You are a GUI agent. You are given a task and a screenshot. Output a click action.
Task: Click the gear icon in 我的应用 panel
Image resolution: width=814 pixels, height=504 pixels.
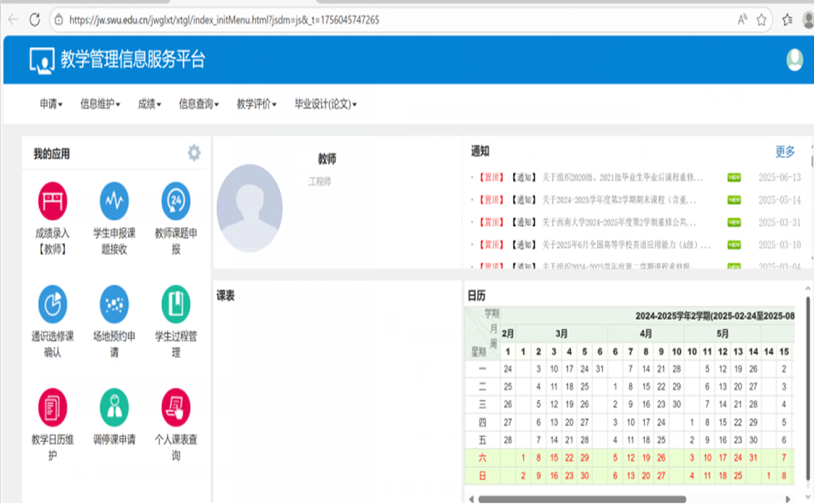[194, 153]
